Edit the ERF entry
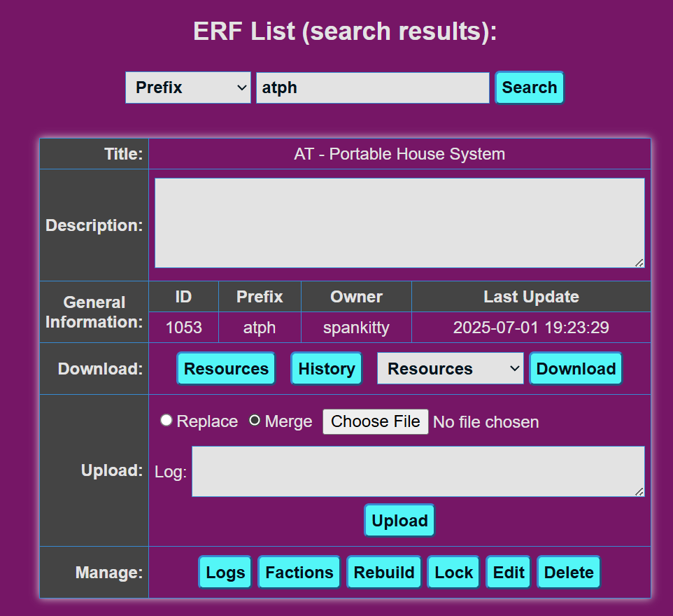This screenshot has height=616, width=673. [x=509, y=573]
